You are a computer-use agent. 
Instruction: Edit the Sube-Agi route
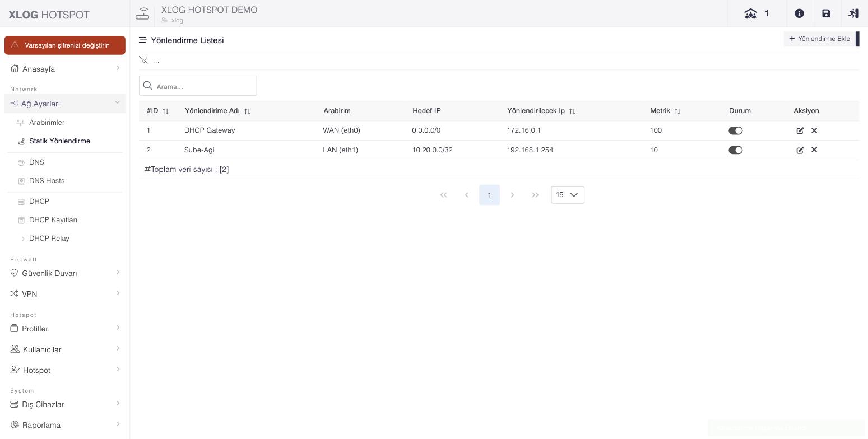(x=800, y=150)
